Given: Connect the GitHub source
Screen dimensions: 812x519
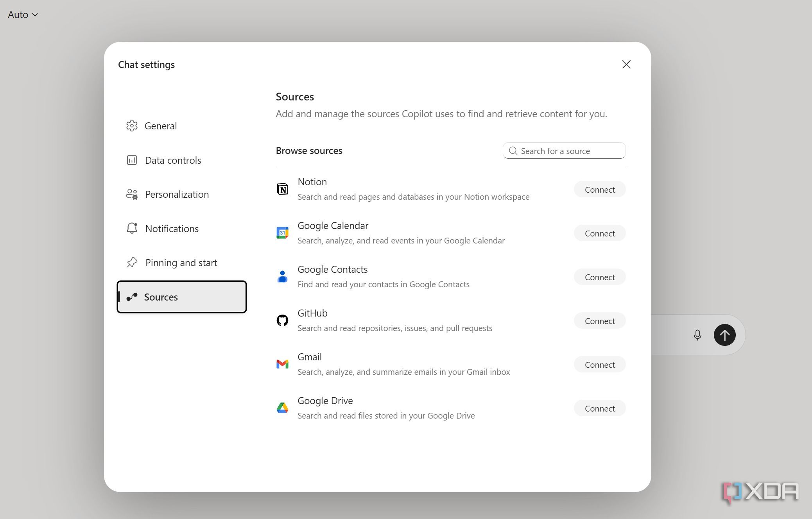Looking at the screenshot, I should pos(600,321).
